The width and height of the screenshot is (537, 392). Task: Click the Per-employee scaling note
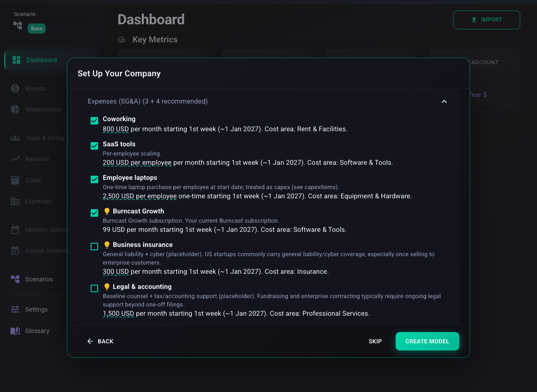[x=132, y=153]
